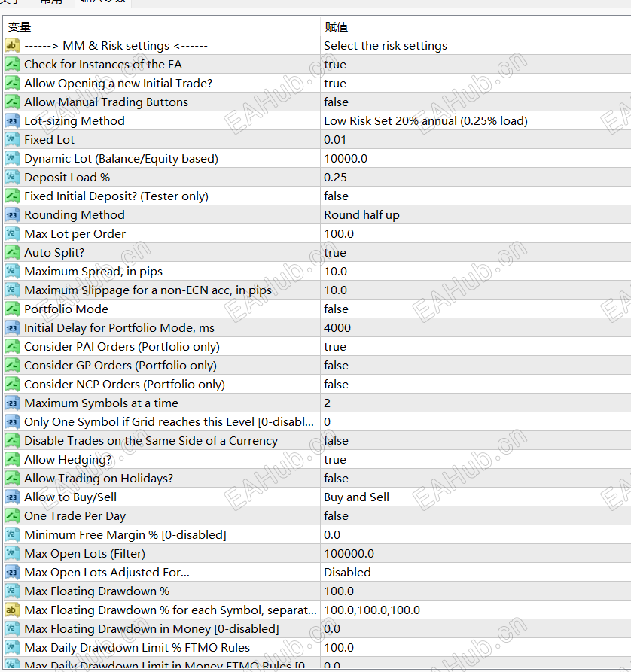Viewport: 631px width, 672px height.
Task: Click the string icon beside Max Floating Drawdown % for each Symbol
Action: click(12, 610)
